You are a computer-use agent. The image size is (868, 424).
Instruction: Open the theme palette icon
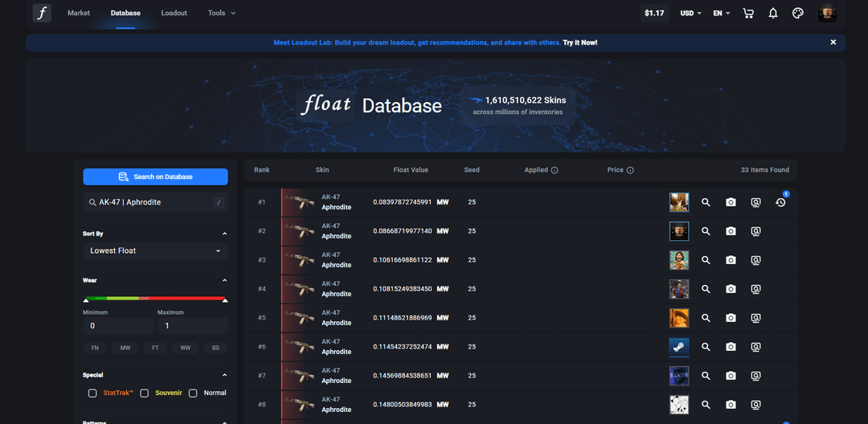pyautogui.click(x=798, y=13)
